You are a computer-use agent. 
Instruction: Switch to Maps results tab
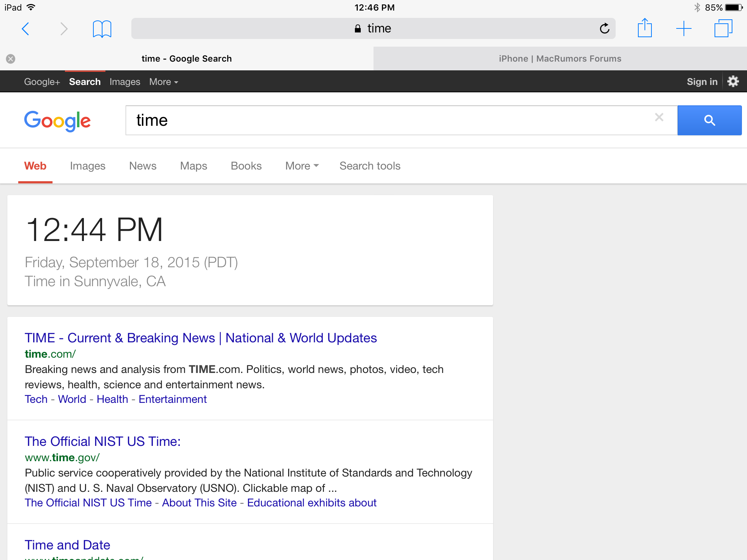click(193, 166)
